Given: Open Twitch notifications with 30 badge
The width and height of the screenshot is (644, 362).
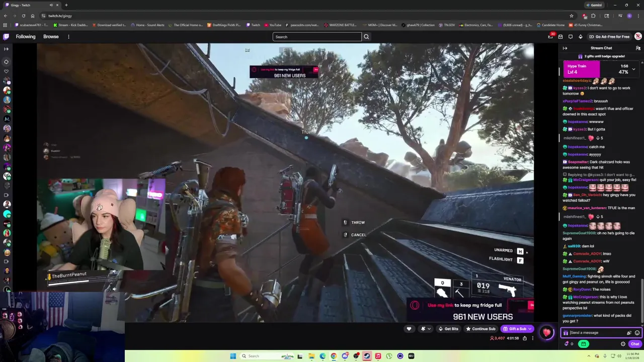Looking at the screenshot, I should (x=551, y=36).
